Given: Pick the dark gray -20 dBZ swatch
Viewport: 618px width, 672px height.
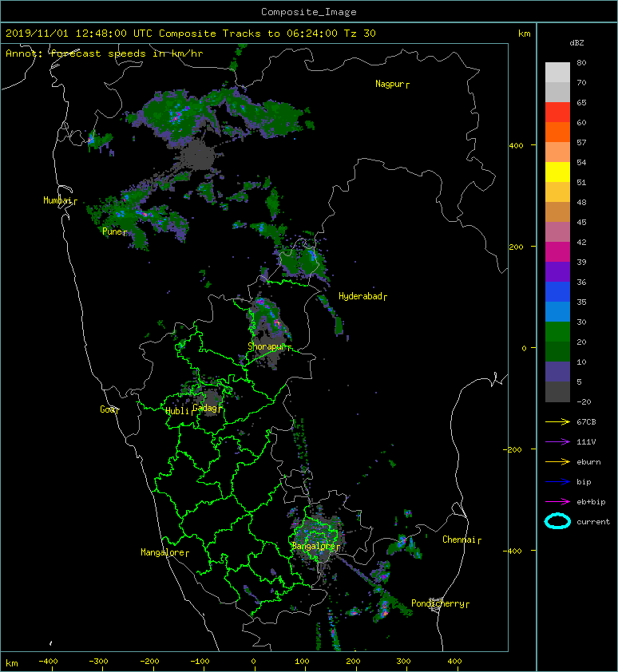Looking at the screenshot, I should click(x=557, y=392).
